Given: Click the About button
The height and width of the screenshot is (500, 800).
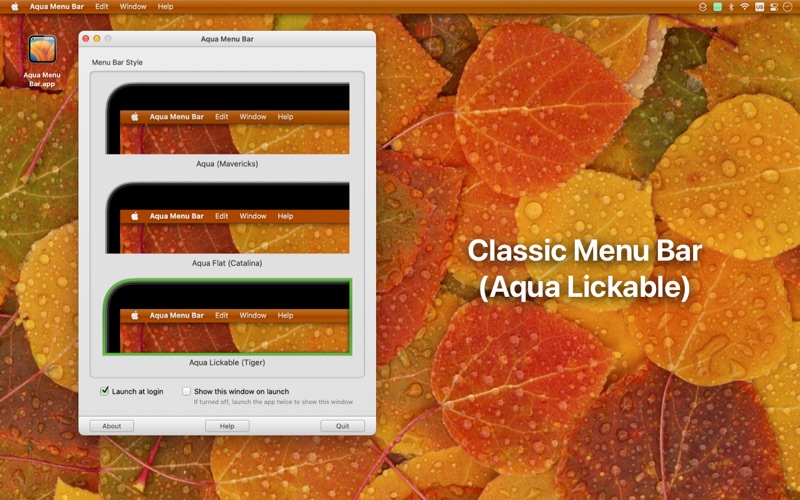Looking at the screenshot, I should [x=112, y=426].
